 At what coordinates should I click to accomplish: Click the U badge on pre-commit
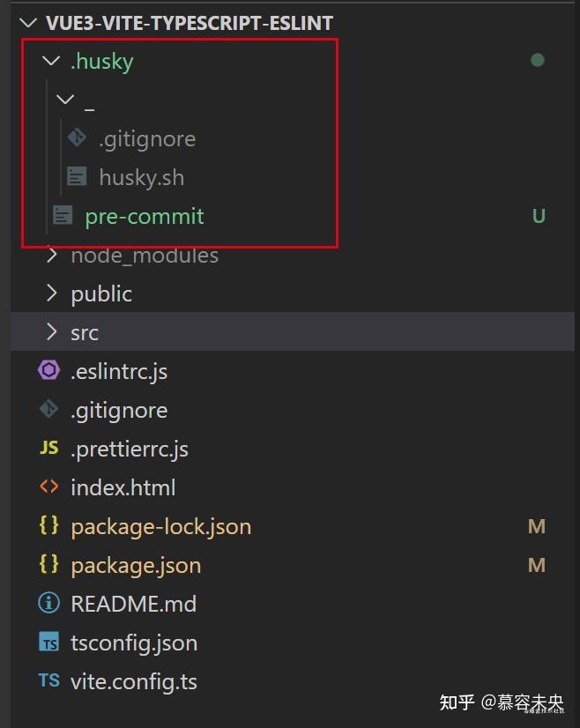tap(539, 216)
